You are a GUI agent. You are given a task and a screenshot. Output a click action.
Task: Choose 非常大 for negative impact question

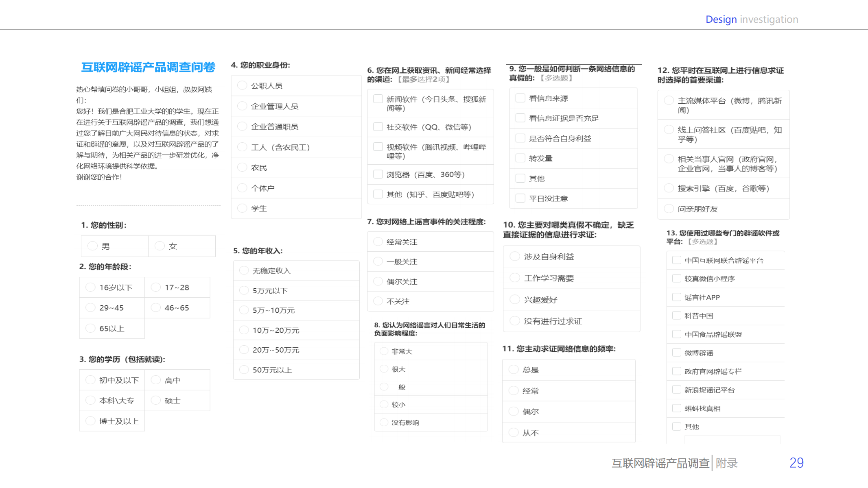(383, 351)
